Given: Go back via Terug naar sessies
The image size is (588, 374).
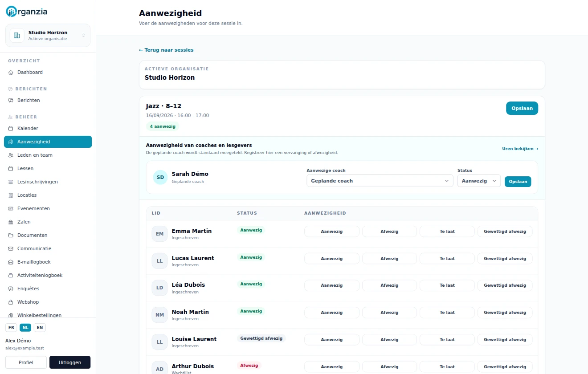Looking at the screenshot, I should (166, 50).
